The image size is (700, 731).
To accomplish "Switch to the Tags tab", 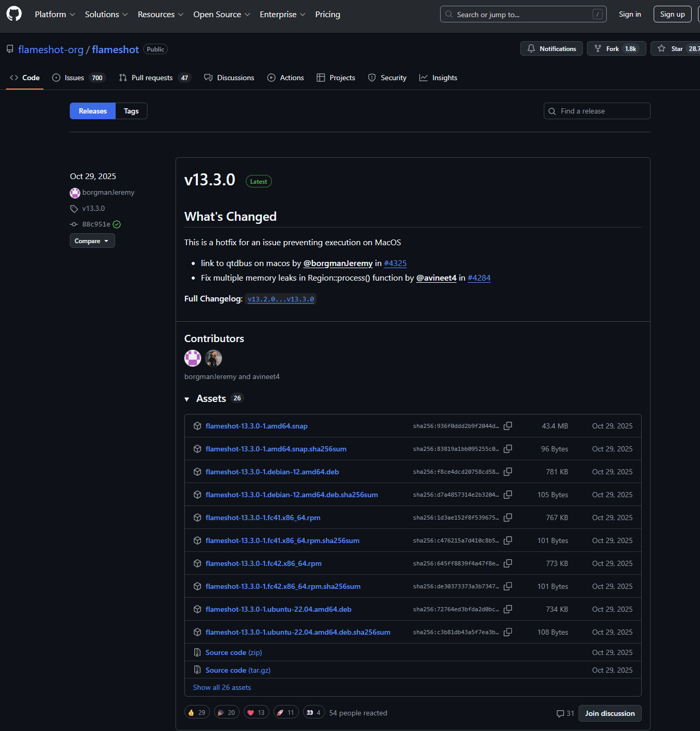I will 131,111.
